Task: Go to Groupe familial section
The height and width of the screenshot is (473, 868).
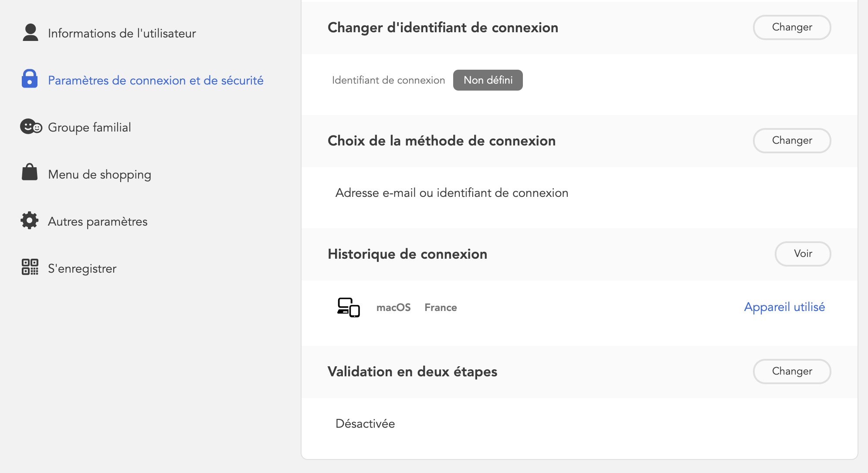Action: coord(89,128)
